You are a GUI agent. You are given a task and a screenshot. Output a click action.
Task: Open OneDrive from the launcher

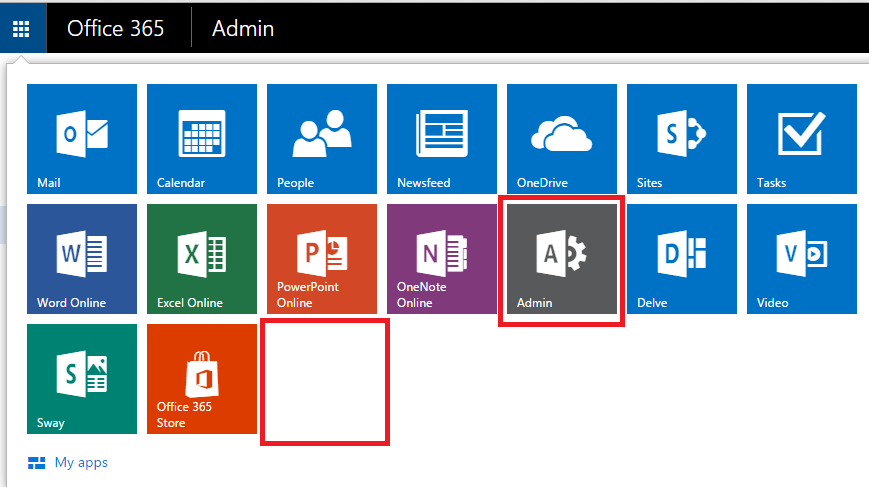coord(562,139)
